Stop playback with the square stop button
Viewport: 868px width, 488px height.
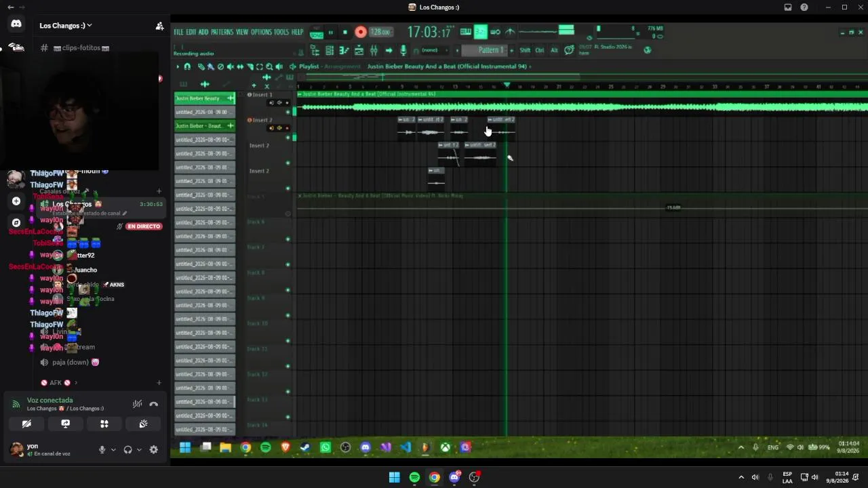[x=345, y=33]
